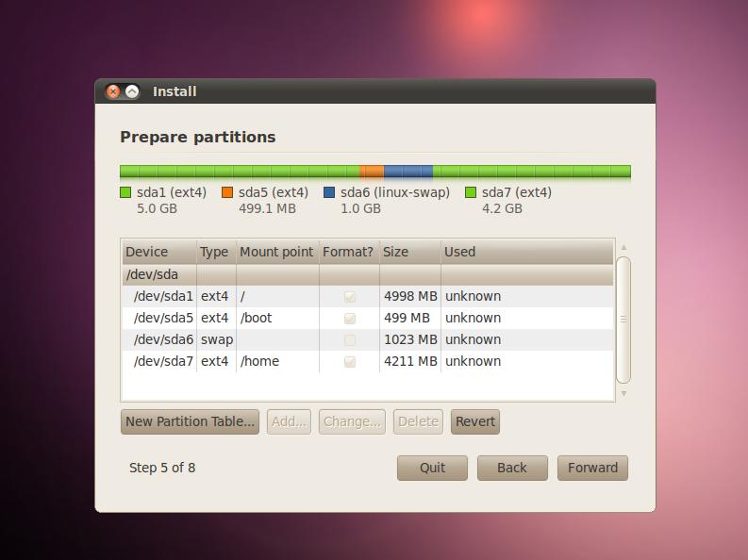The width and height of the screenshot is (748, 560).
Task: Click the sda6 blue legend square
Action: (329, 192)
